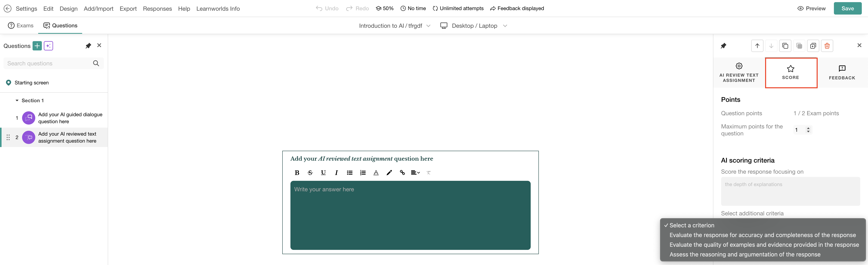This screenshot has width=868, height=265.
Task: Toggle bold formatting in the editor
Action: click(x=297, y=172)
